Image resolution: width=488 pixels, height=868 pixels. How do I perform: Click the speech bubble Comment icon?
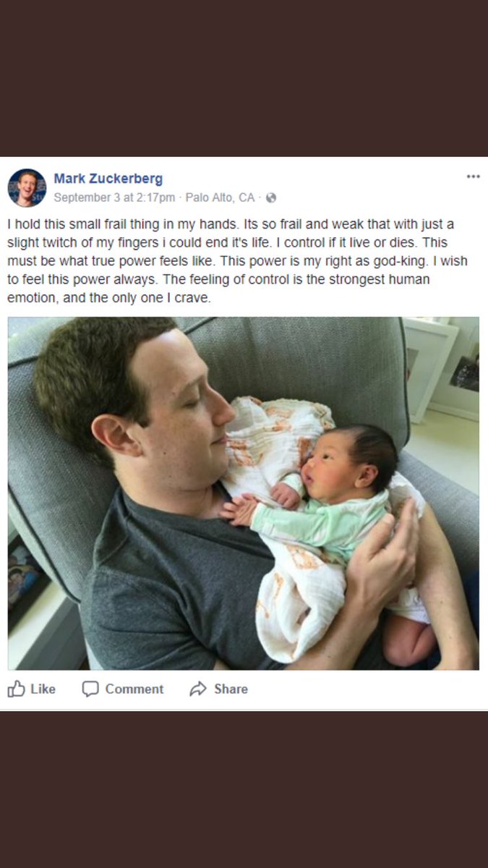click(x=90, y=689)
